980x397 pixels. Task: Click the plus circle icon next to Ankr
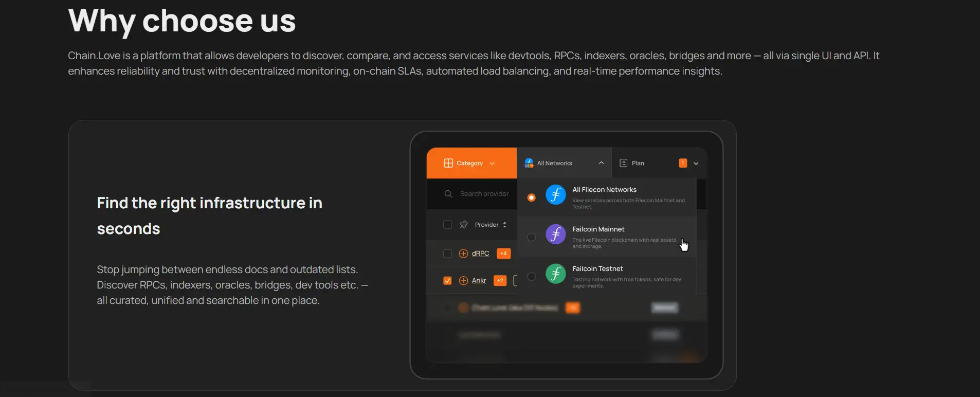463,281
